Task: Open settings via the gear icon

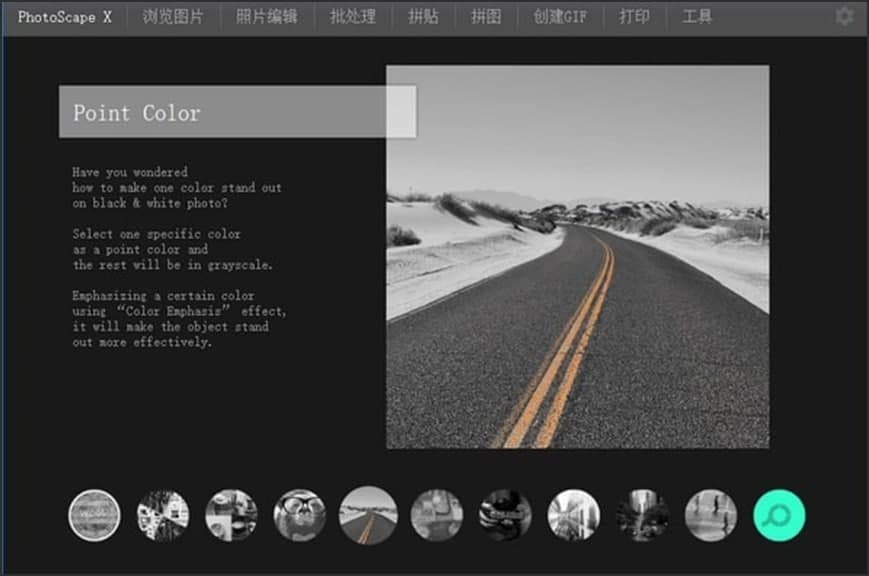Action: [843, 15]
